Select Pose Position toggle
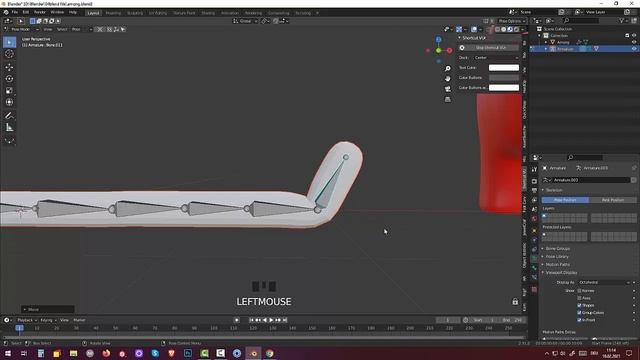This screenshot has height=360, width=640. click(565, 200)
